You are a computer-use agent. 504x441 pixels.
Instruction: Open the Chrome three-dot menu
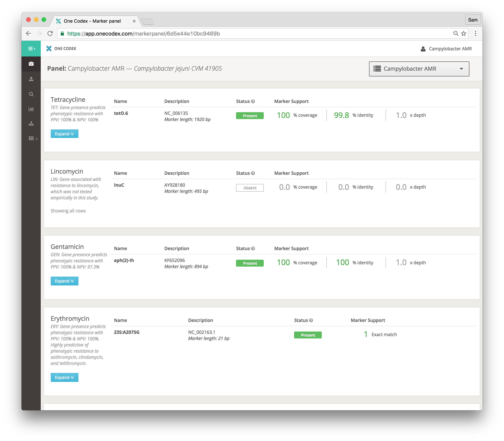point(475,33)
